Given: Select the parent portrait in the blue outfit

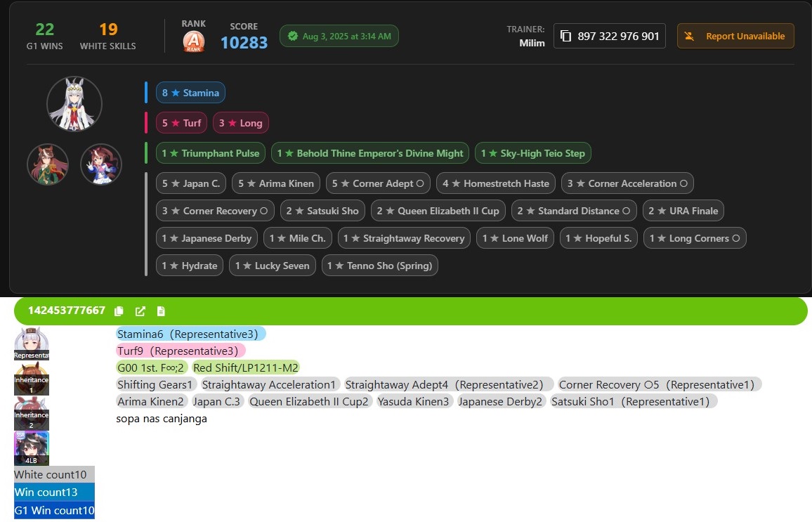Looking at the screenshot, I should (101, 164).
